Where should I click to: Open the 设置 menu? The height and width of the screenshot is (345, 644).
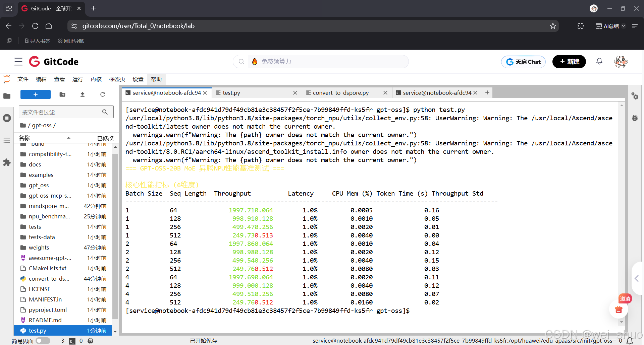coord(138,79)
